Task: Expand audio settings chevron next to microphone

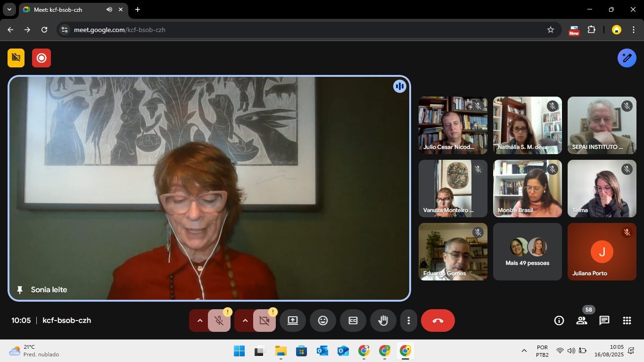Action: coord(199,321)
